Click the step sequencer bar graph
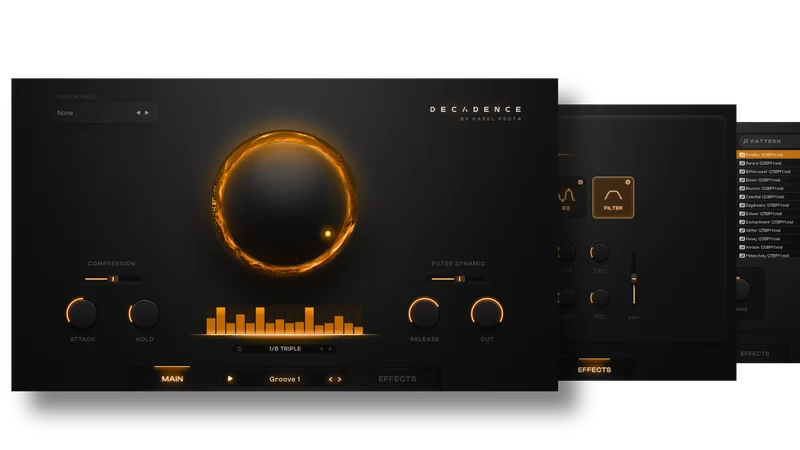Image resolution: width=800 pixels, height=450 pixels. point(285,320)
